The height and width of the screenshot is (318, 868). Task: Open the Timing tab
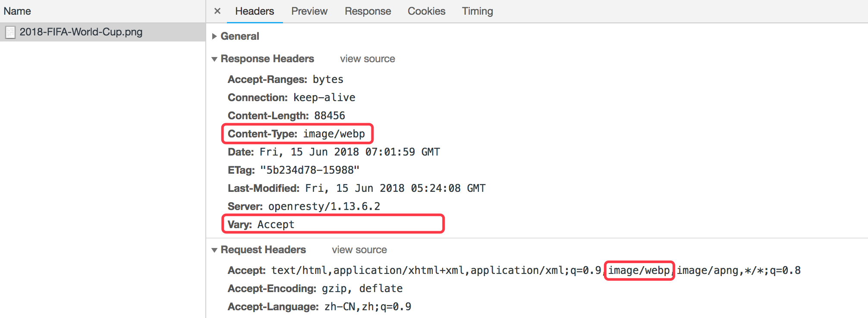click(477, 11)
